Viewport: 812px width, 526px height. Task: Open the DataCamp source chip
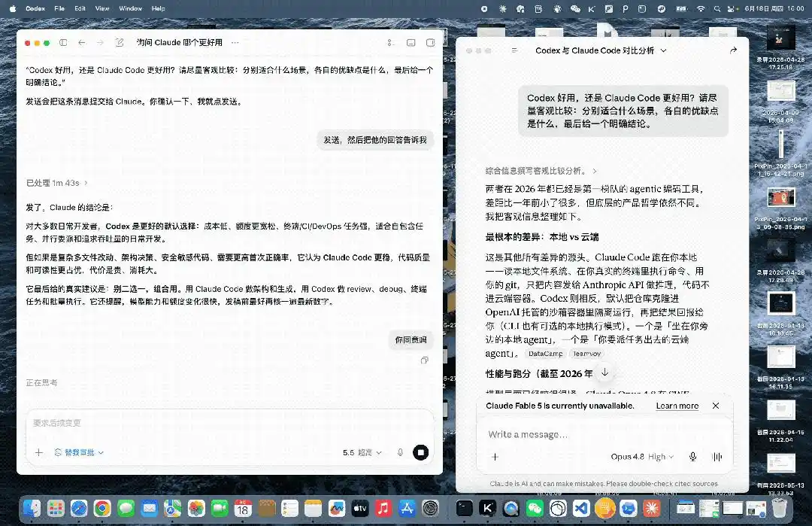pos(545,354)
